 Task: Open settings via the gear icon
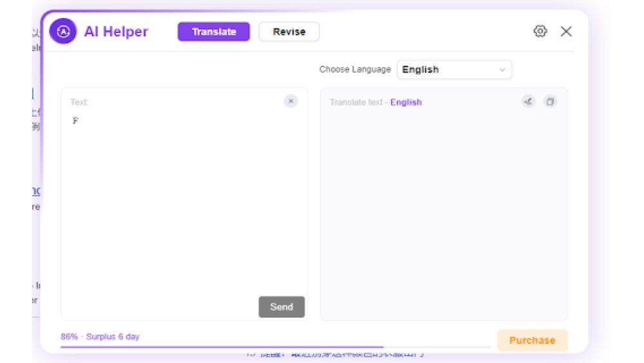pyautogui.click(x=540, y=31)
